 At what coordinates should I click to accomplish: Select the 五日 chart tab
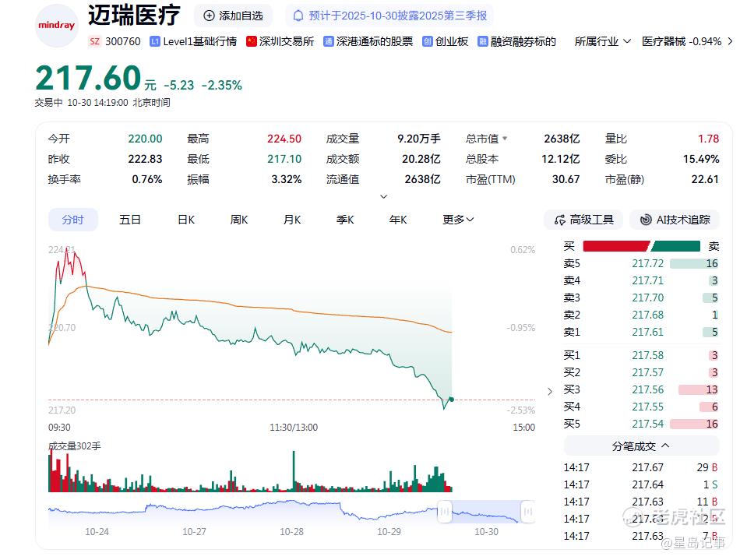click(130, 220)
